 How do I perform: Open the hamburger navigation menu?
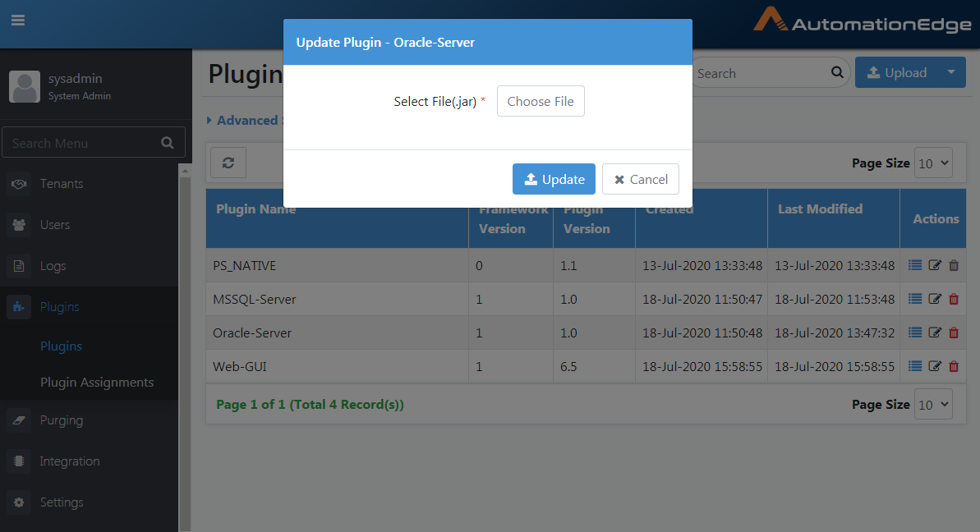pyautogui.click(x=18, y=20)
